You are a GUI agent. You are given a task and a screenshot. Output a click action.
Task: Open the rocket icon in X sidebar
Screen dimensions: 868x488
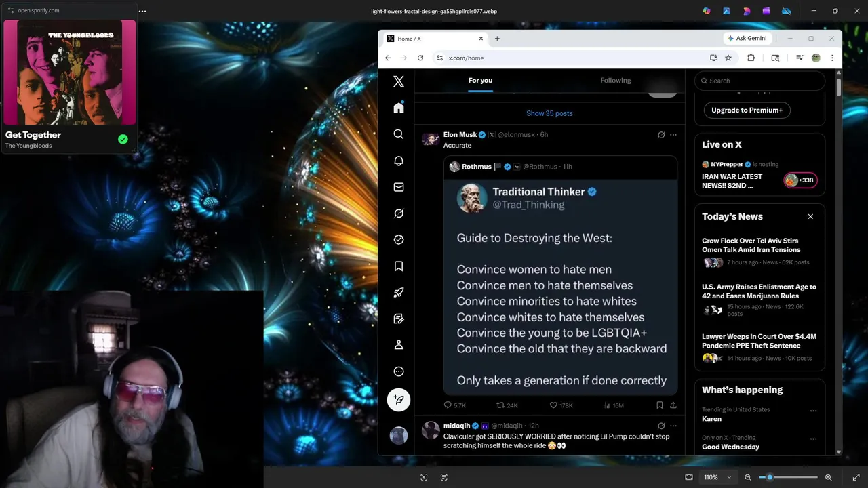[399, 293]
